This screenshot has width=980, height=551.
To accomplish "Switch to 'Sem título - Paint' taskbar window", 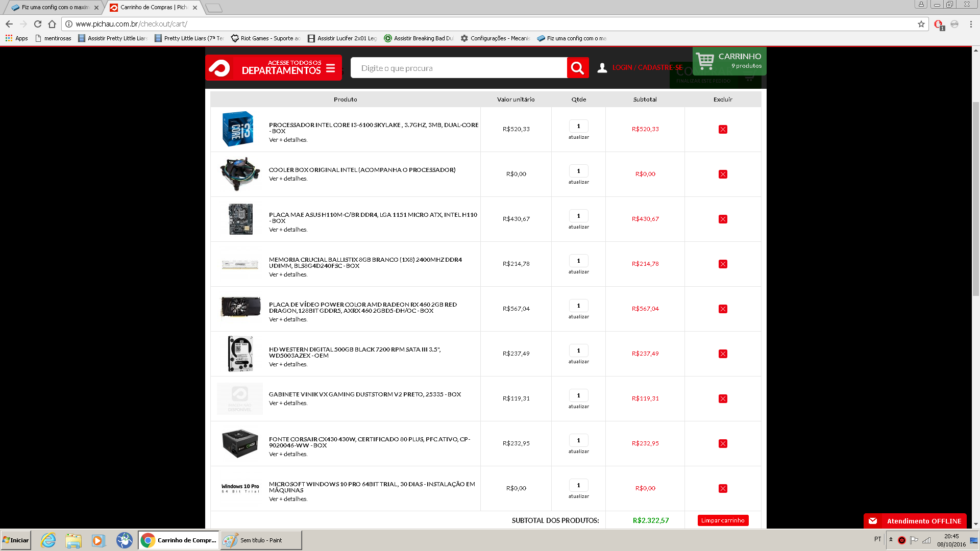I will [261, 540].
